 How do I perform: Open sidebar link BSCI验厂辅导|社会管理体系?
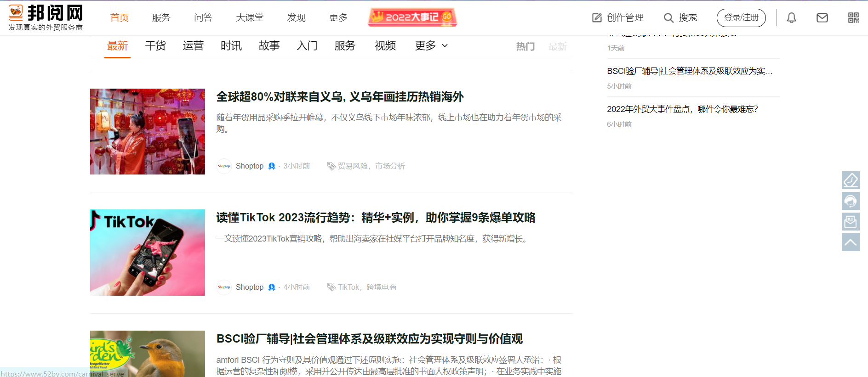(690, 71)
